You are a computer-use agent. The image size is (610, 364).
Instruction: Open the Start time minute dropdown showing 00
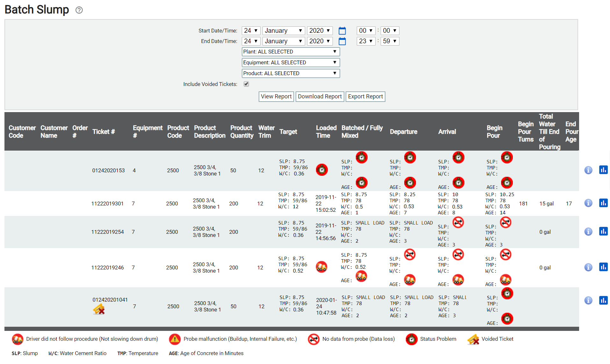coord(390,31)
